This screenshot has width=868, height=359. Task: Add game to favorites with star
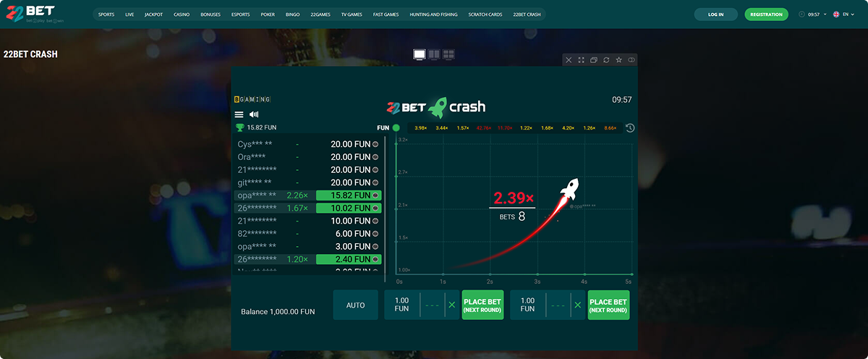[618, 60]
